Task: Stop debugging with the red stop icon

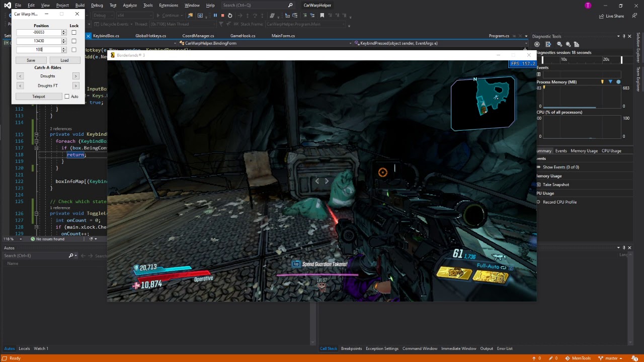Action: pyautogui.click(x=222, y=15)
